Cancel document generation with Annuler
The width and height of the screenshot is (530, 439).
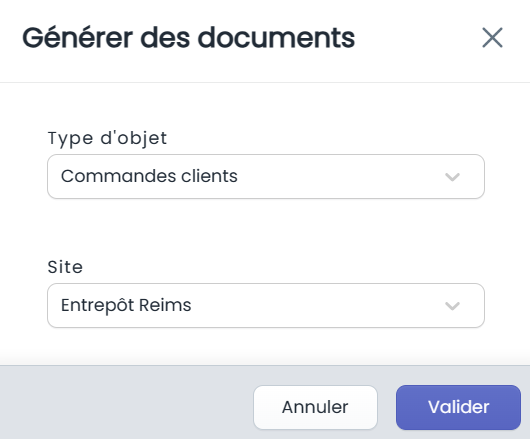pyautogui.click(x=315, y=407)
